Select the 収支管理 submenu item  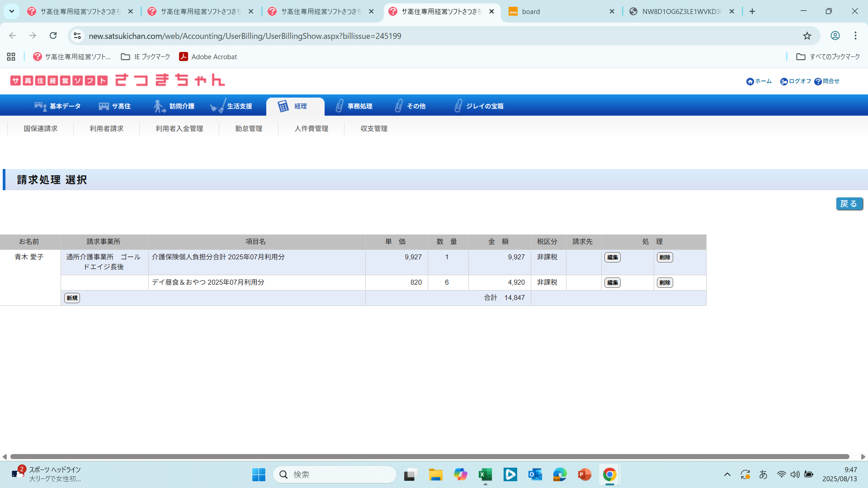pyautogui.click(x=374, y=129)
